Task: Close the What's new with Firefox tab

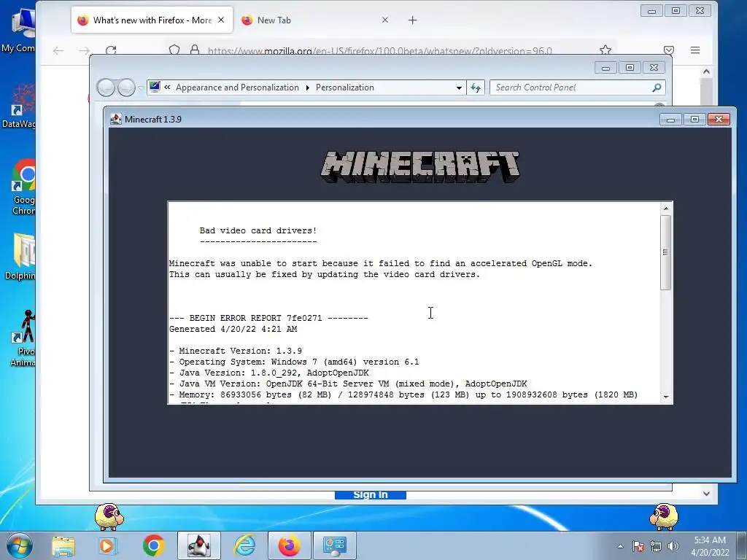Action: 221,20
